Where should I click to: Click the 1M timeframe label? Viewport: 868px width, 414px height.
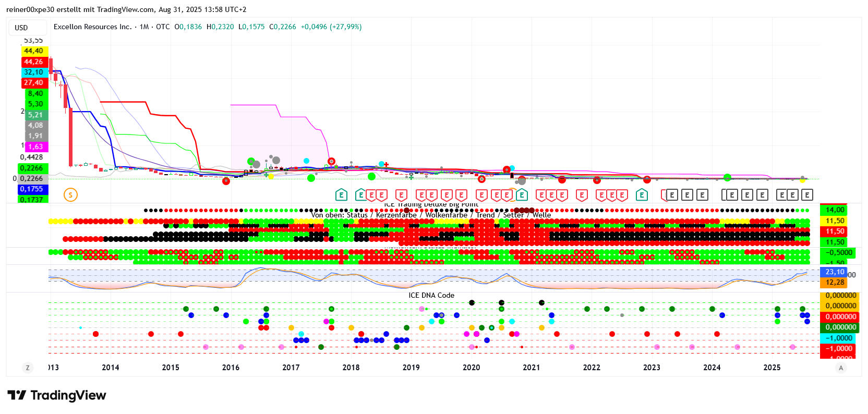pyautogui.click(x=144, y=27)
